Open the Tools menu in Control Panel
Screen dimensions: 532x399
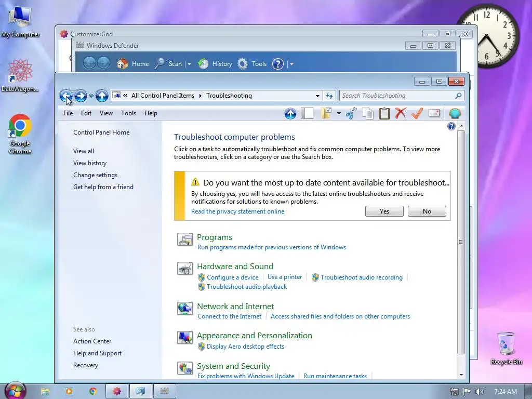tap(129, 113)
